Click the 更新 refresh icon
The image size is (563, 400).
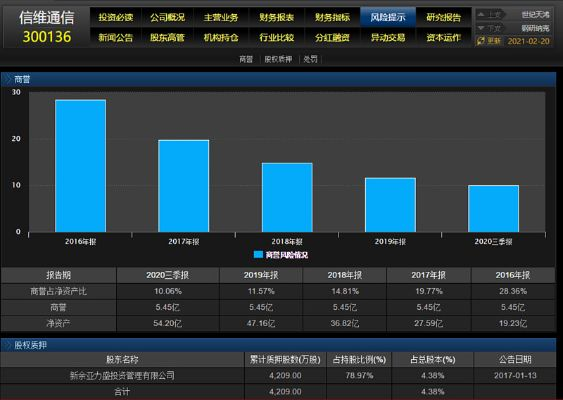click(481, 41)
